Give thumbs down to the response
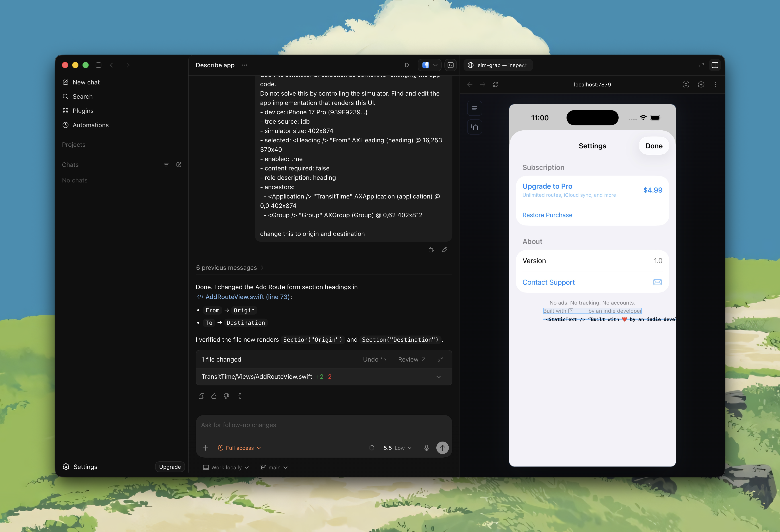The height and width of the screenshot is (532, 780). point(227,396)
